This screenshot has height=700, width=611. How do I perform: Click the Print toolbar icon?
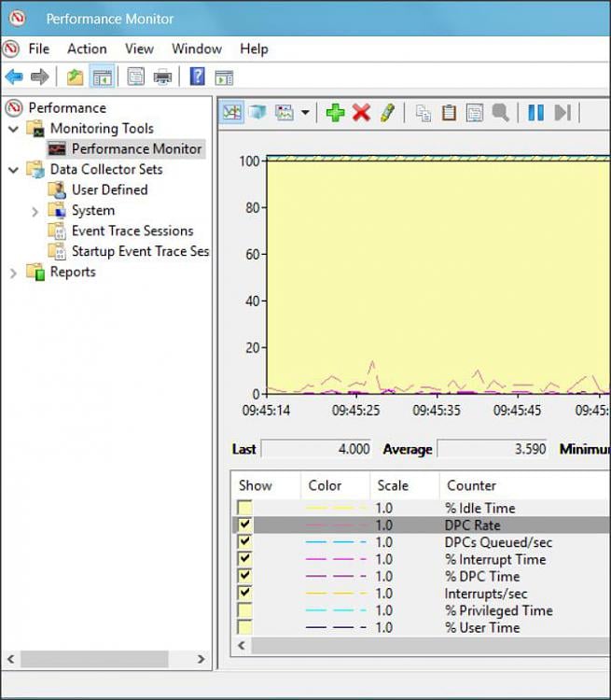[162, 77]
